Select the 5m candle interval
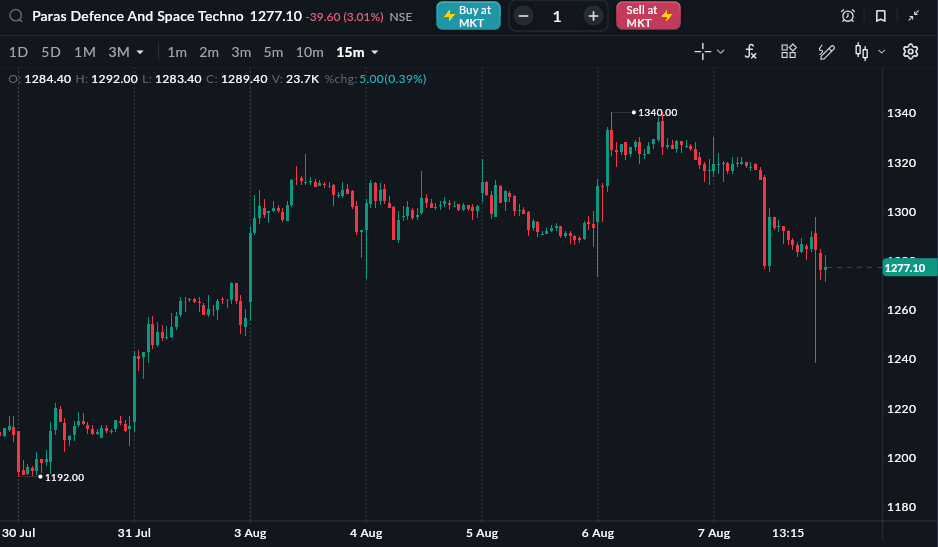 click(273, 53)
